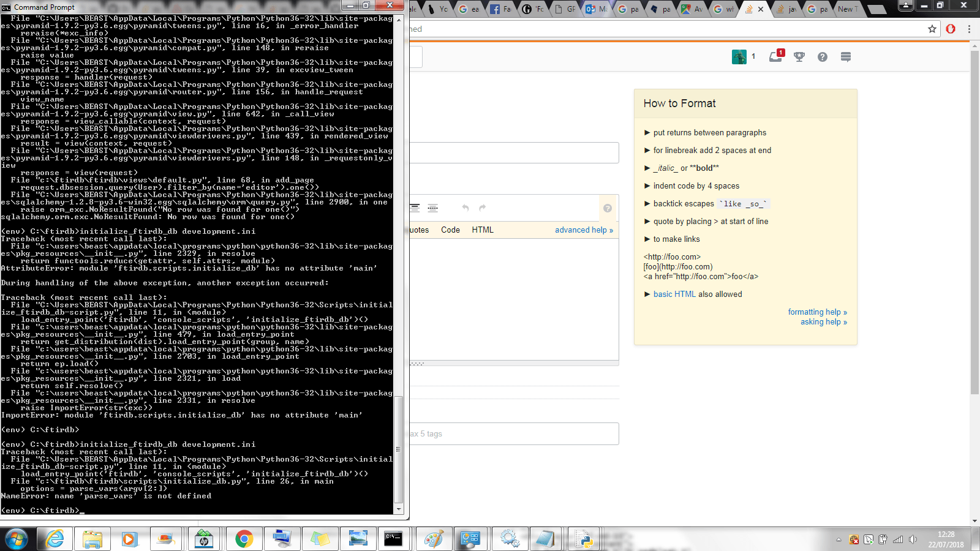
Task: Bookmark this page with the star icon
Action: [932, 29]
